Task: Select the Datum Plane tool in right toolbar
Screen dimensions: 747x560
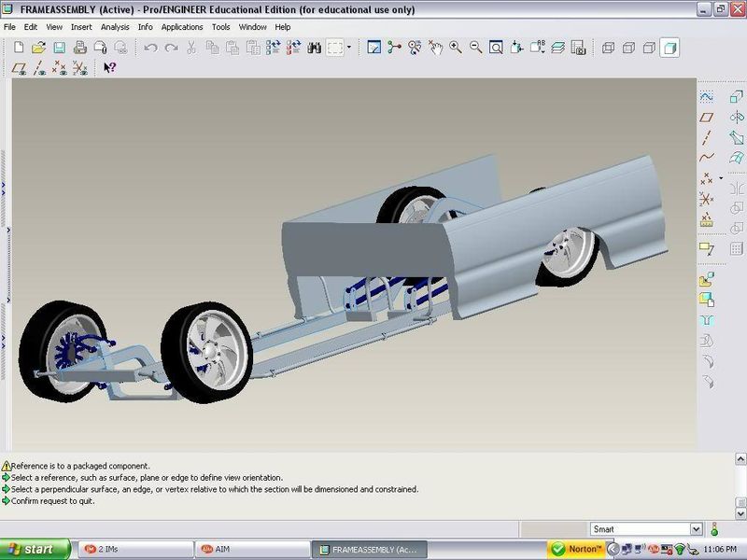Action: tap(707, 117)
